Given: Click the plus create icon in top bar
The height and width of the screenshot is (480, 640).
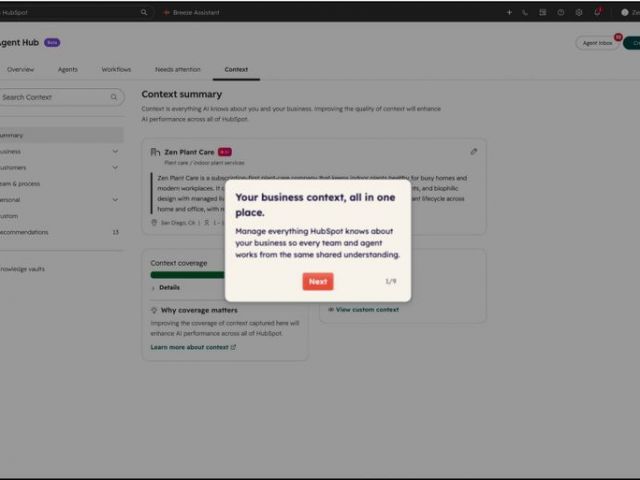Looking at the screenshot, I should click(x=509, y=13).
